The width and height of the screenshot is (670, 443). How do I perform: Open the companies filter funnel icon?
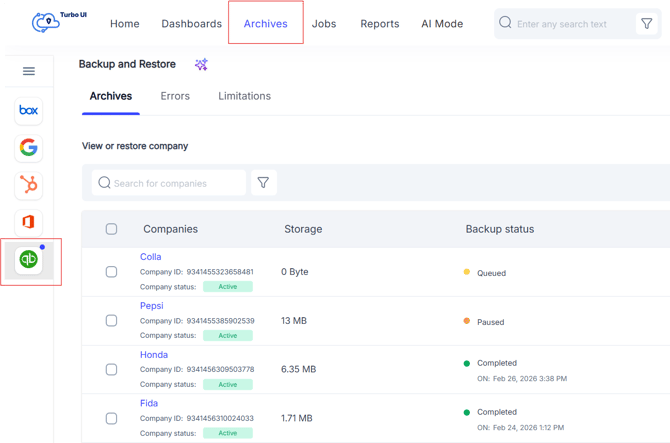click(x=263, y=183)
